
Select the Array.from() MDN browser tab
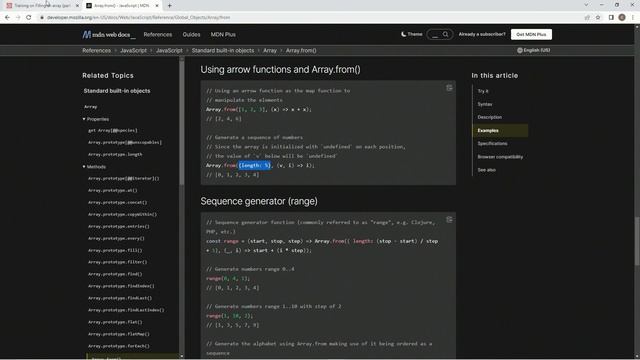121,6
